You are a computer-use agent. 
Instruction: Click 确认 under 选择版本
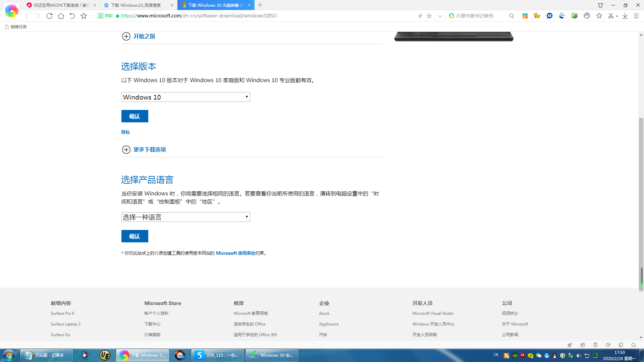pos(135,116)
